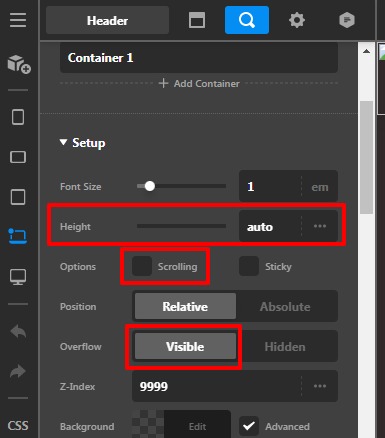Open the gear settings tab
385x438 pixels.
coord(297,20)
